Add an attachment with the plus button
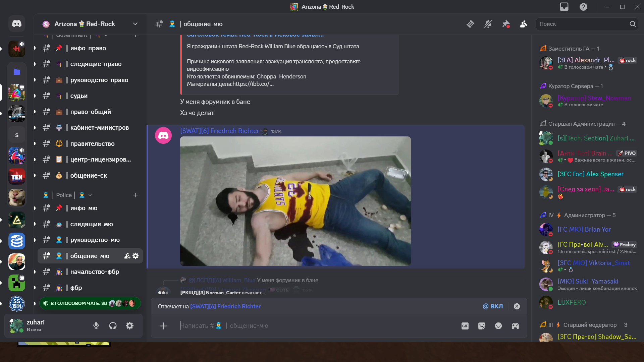The image size is (644, 362). (163, 326)
